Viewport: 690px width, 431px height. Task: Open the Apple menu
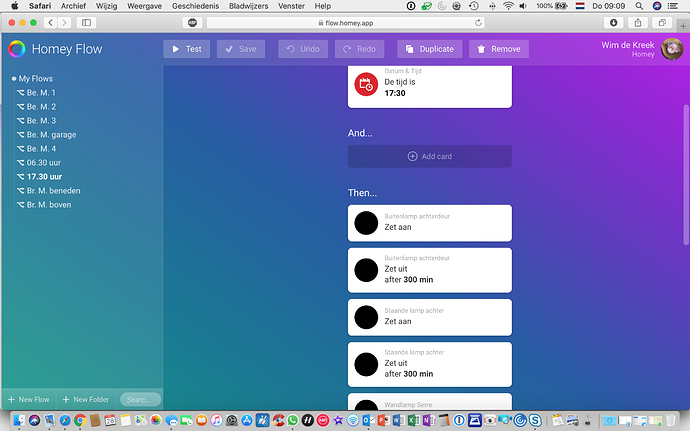(x=15, y=6)
